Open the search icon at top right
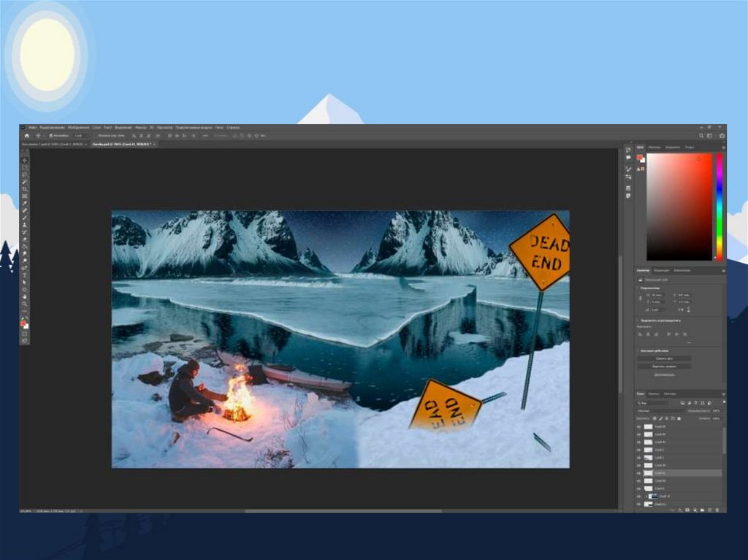This screenshot has height=560, width=748. (x=701, y=136)
